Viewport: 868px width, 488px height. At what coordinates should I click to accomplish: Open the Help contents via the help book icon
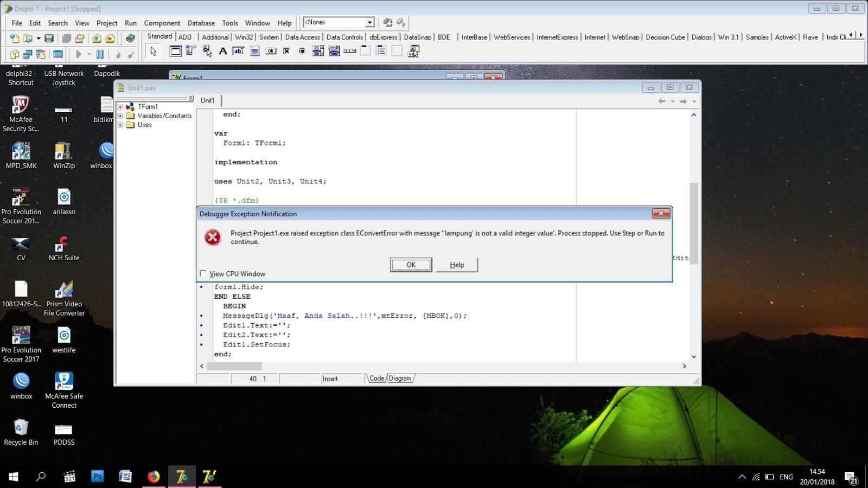130,38
